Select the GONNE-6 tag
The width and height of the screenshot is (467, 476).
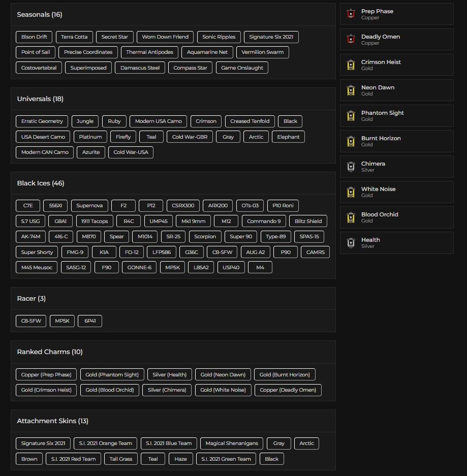click(139, 267)
